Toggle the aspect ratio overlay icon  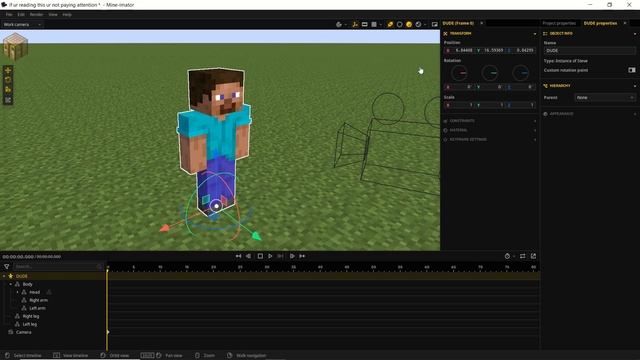click(364, 24)
